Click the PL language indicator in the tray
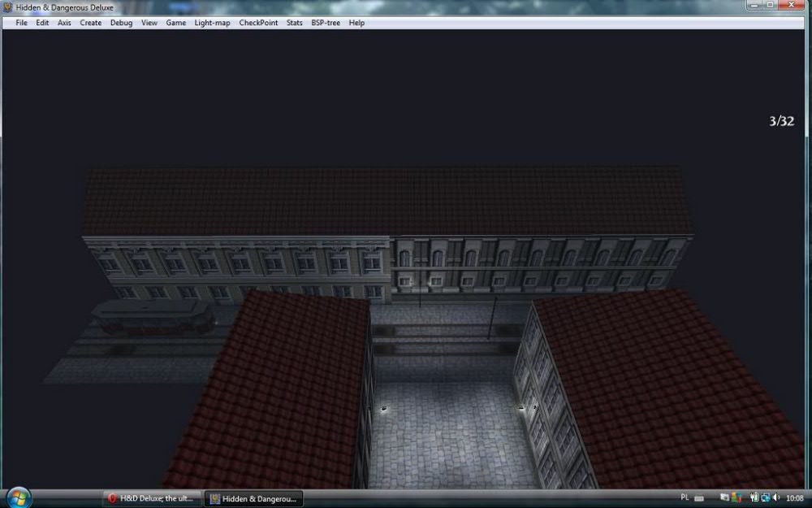This screenshot has width=812, height=508. point(685,497)
